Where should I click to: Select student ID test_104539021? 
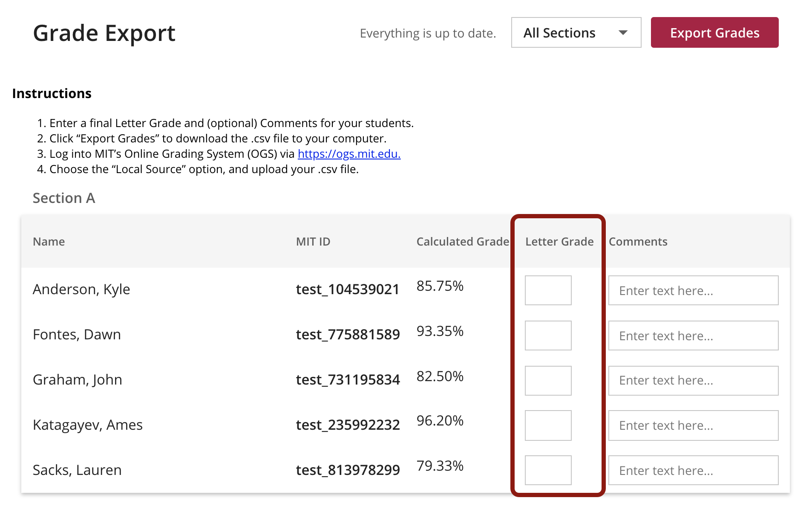348,289
